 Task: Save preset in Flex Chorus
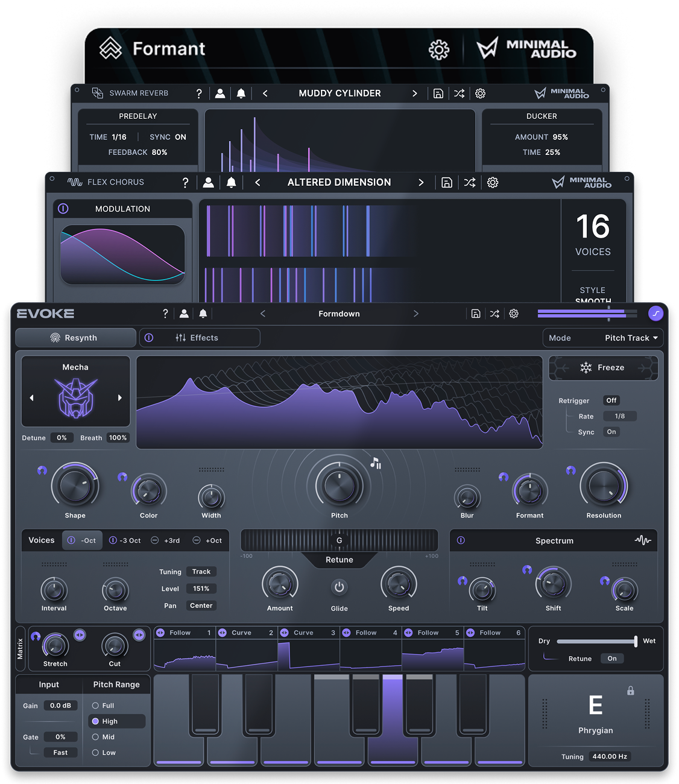447,183
